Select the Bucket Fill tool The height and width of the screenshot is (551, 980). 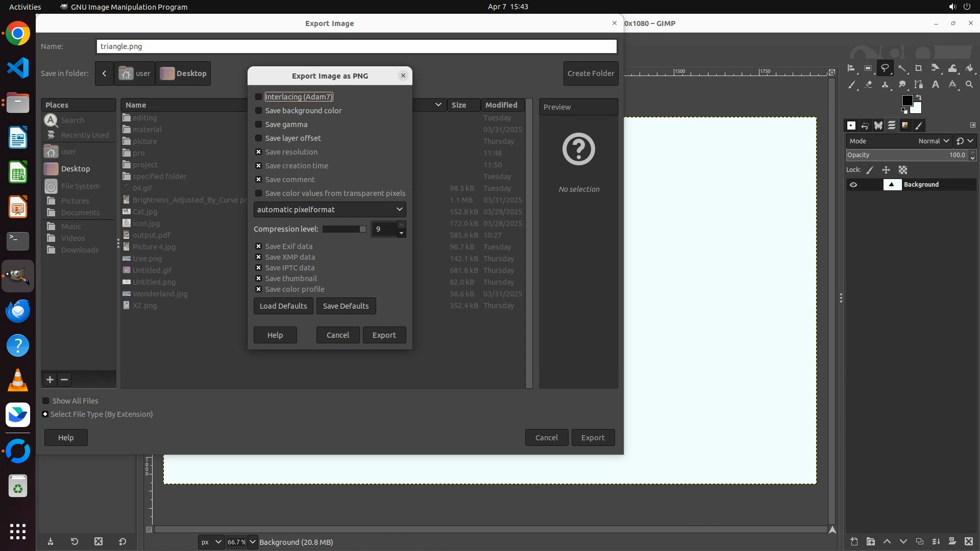tap(969, 68)
